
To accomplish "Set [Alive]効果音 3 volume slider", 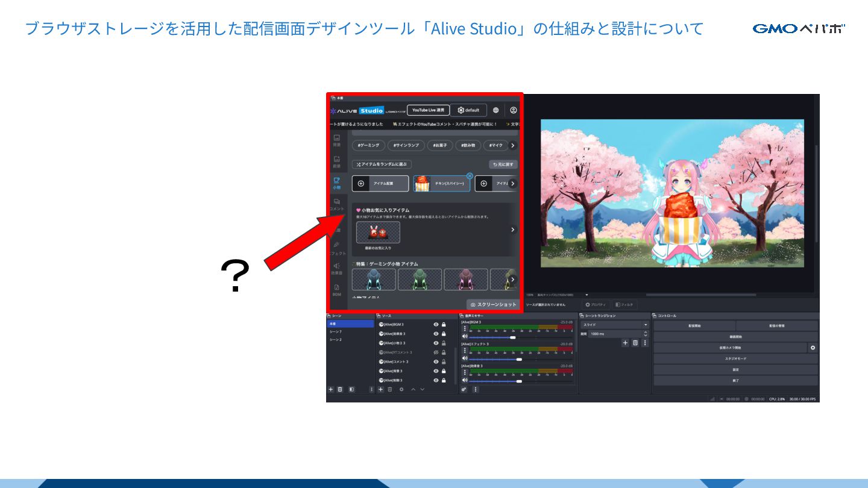I will click(521, 381).
